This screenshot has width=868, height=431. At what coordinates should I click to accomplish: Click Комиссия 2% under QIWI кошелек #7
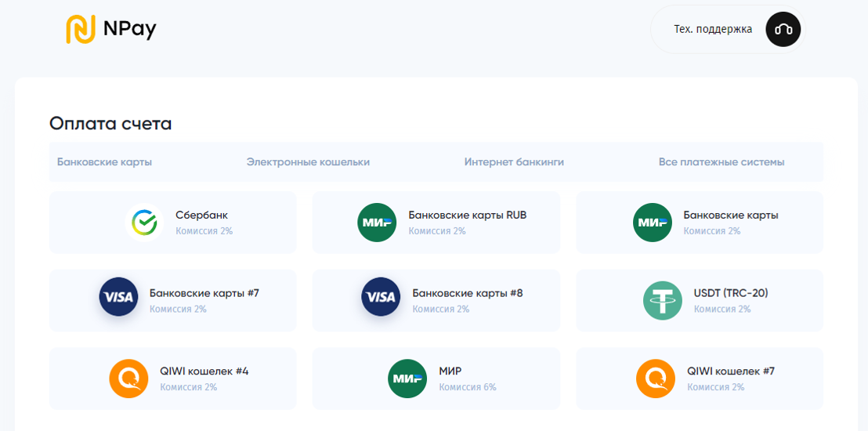pos(716,387)
